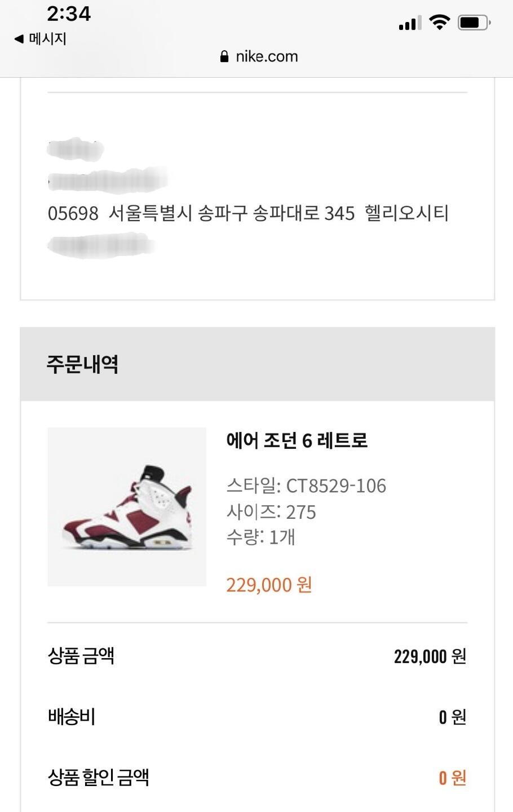Tap the 상품 금액 row label
Screen dimensions: 513x812
81,656
